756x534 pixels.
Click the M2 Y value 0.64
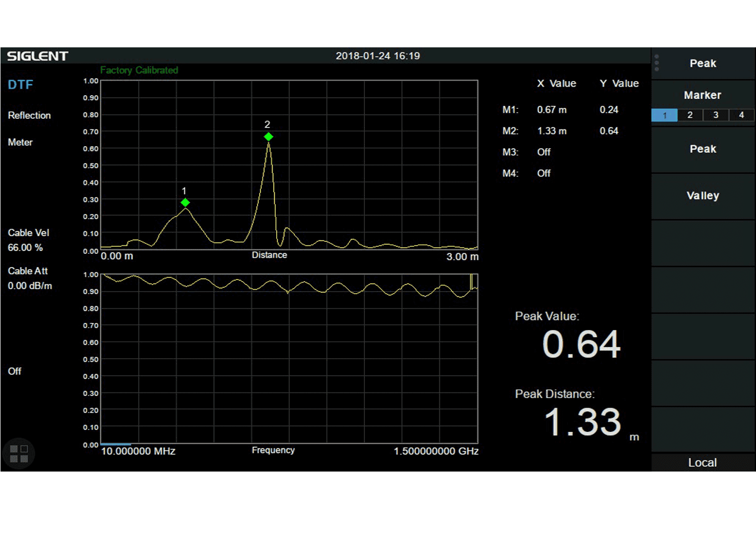click(x=609, y=131)
